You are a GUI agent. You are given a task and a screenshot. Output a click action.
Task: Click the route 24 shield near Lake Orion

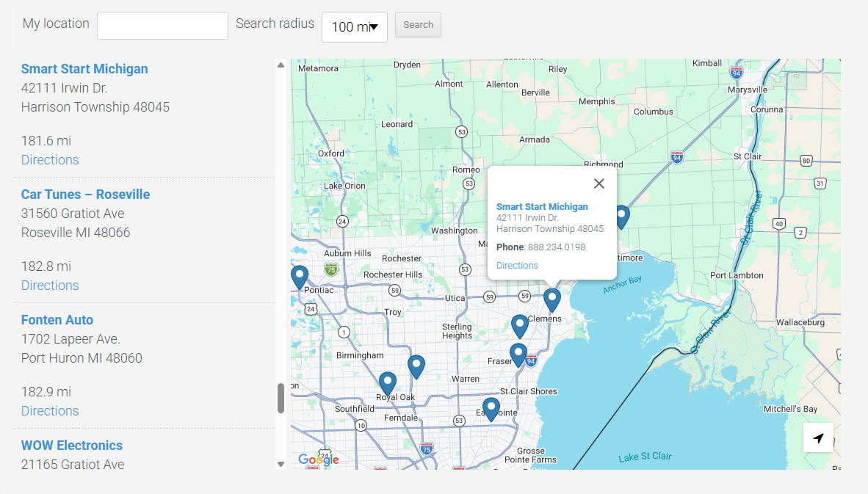pos(343,221)
